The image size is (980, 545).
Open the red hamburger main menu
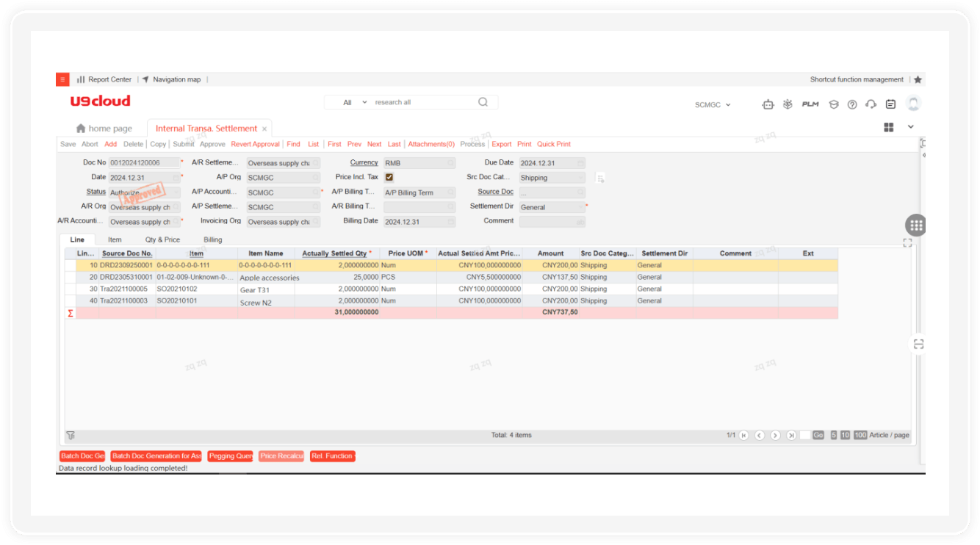pyautogui.click(x=62, y=79)
